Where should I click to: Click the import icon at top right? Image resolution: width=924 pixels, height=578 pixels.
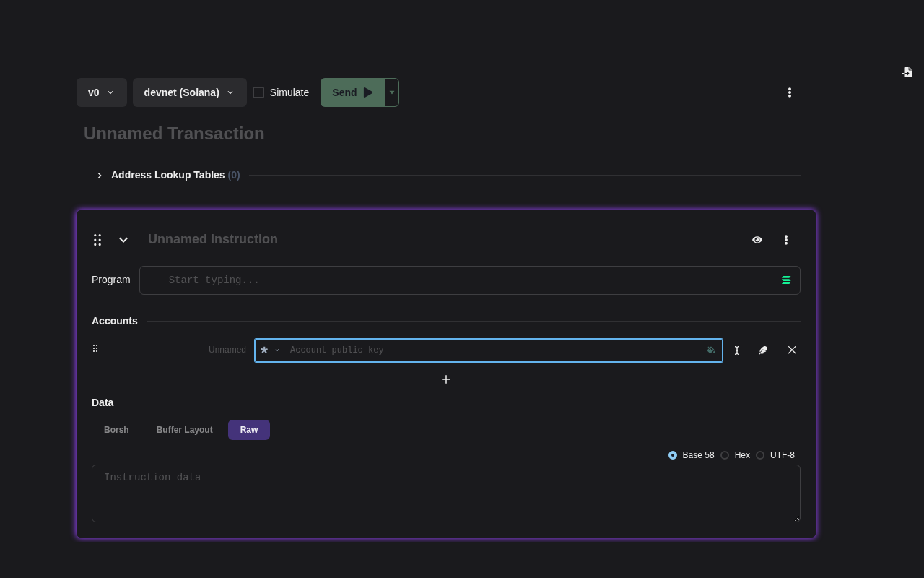pyautogui.click(x=907, y=72)
